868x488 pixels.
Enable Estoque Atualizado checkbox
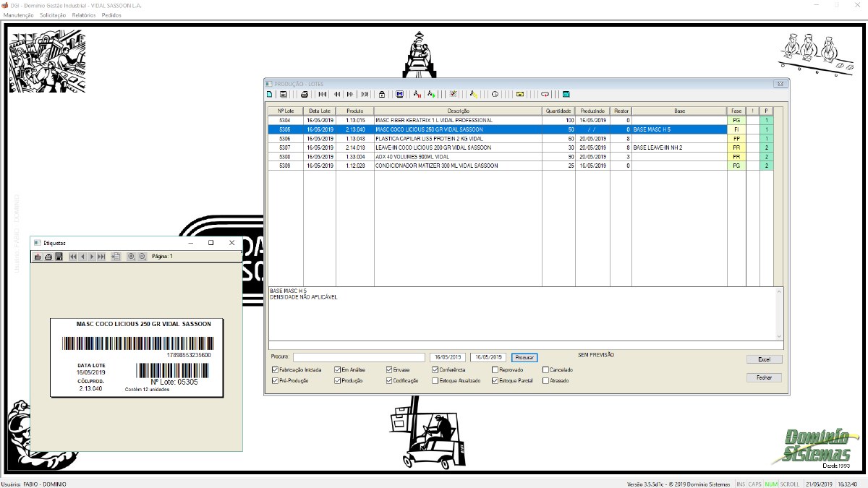[435, 380]
